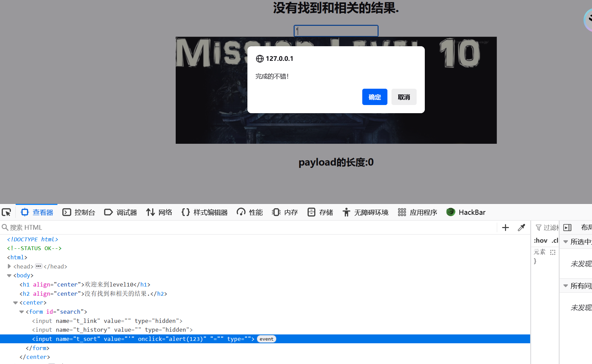592x364 pixels.
Task: Switch to the 网络 network tab
Action: point(159,212)
